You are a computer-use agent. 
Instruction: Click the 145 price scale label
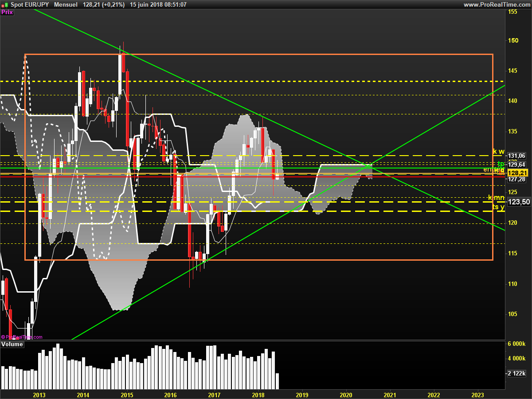tap(512, 70)
